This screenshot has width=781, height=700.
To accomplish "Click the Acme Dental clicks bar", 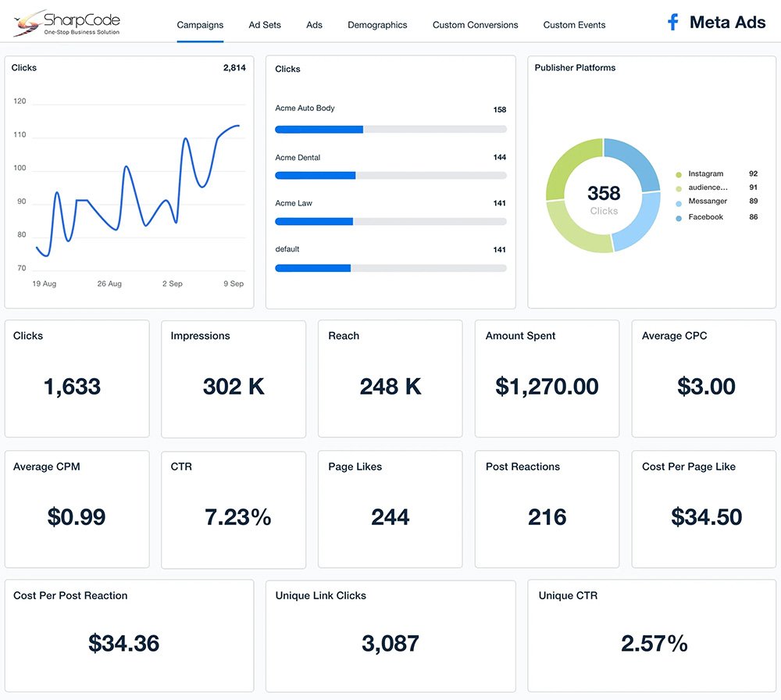I will [390, 176].
